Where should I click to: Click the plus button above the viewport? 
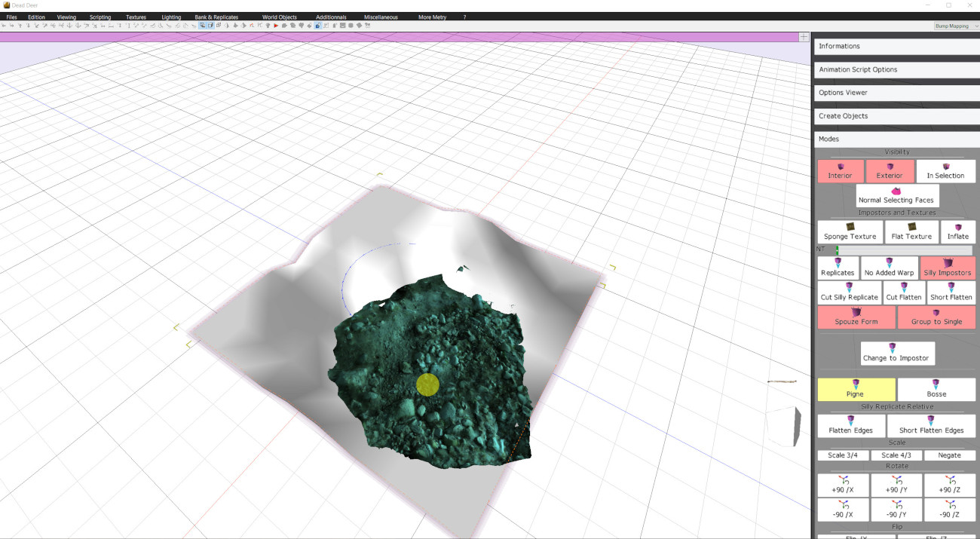804,37
